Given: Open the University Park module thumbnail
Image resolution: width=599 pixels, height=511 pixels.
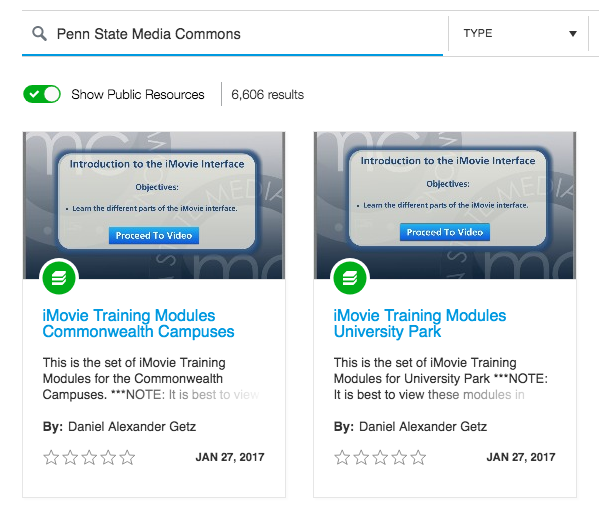Looking at the screenshot, I should pos(445,205).
